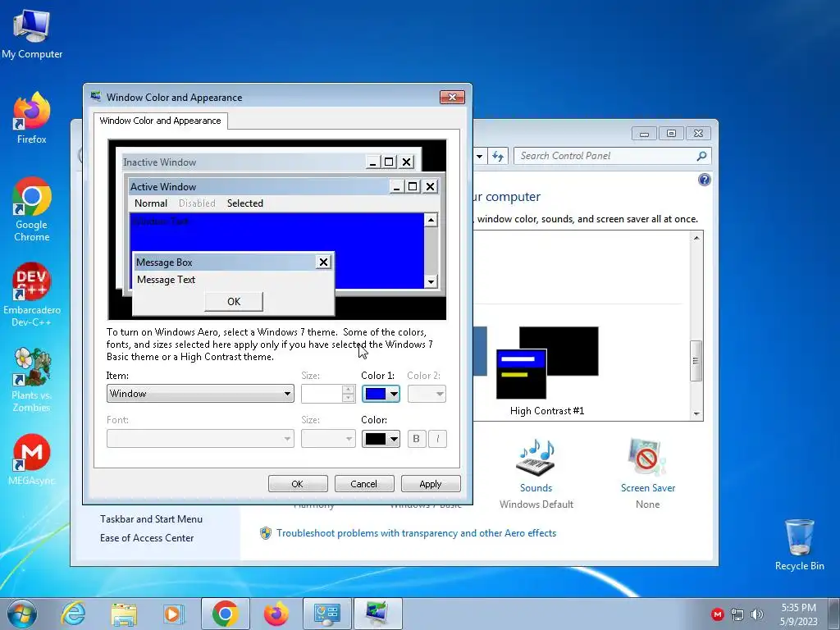Select the MEGAsync desktop shortcut
This screenshot has width=840, height=630.
coord(32,459)
